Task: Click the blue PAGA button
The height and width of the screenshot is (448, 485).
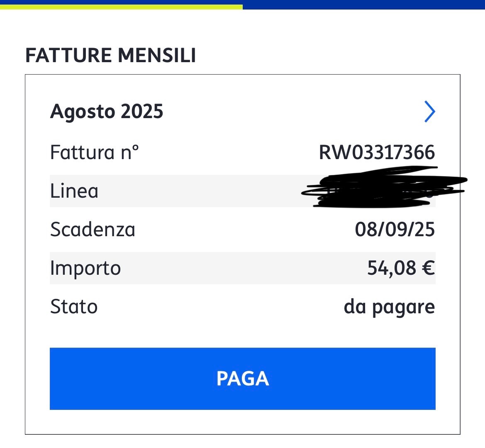Action: pyautogui.click(x=242, y=378)
